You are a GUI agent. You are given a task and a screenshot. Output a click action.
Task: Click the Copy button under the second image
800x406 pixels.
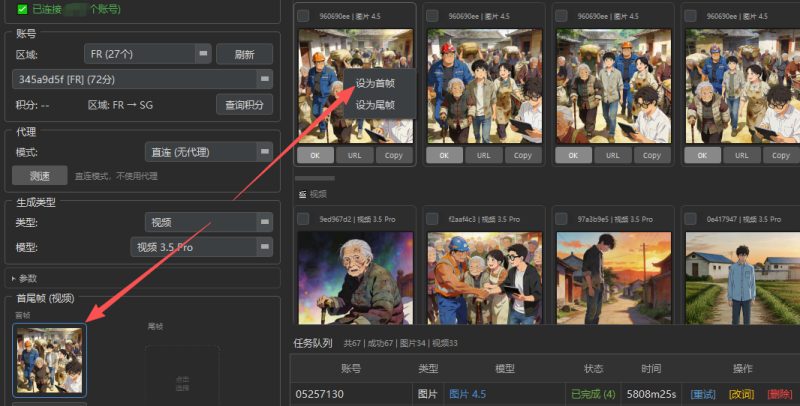point(522,155)
